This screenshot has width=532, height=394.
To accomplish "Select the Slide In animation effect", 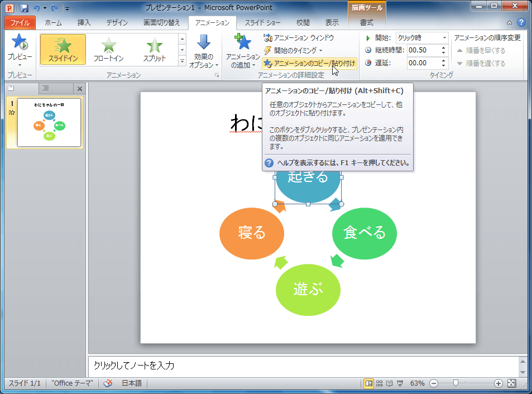I will 63,49.
